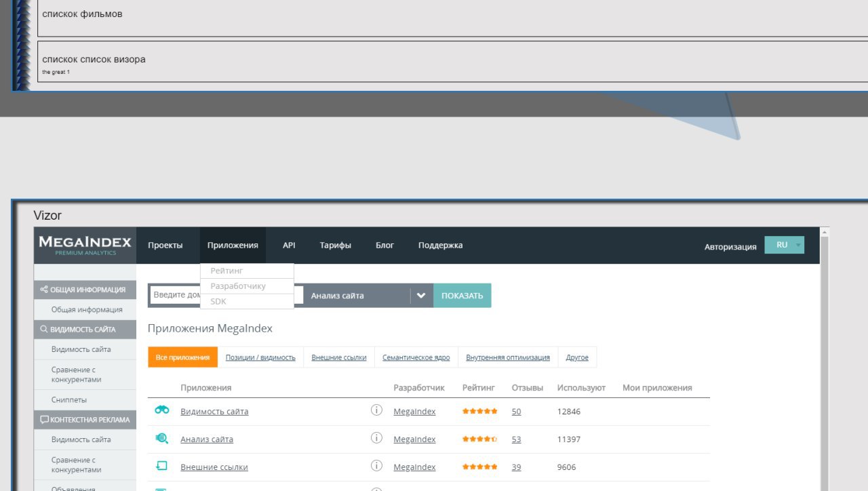Click the ВИДИМОСТЬ САЙТА section header
This screenshot has width=868, height=491.
[x=85, y=330]
